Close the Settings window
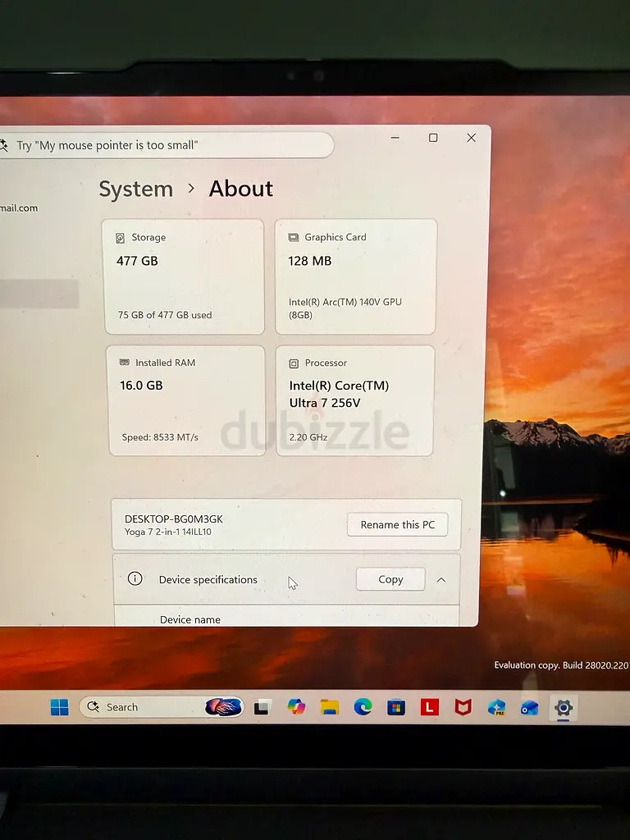Image resolution: width=630 pixels, height=840 pixels. 472,138
